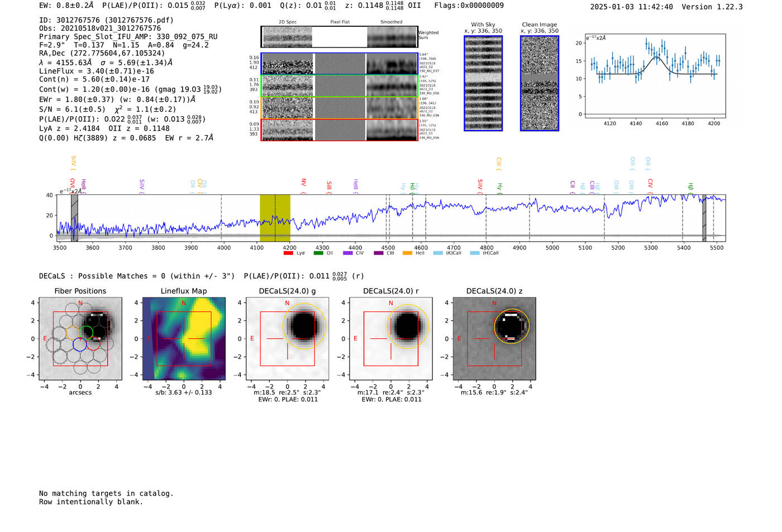Screen dimensions: 782x532
Task: Open the Fiber Positions panel image
Action: click(80, 339)
